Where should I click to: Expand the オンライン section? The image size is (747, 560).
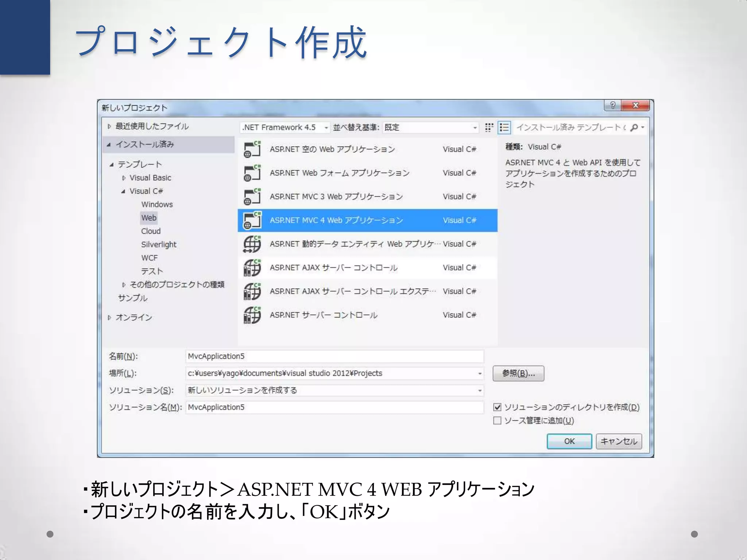109,318
